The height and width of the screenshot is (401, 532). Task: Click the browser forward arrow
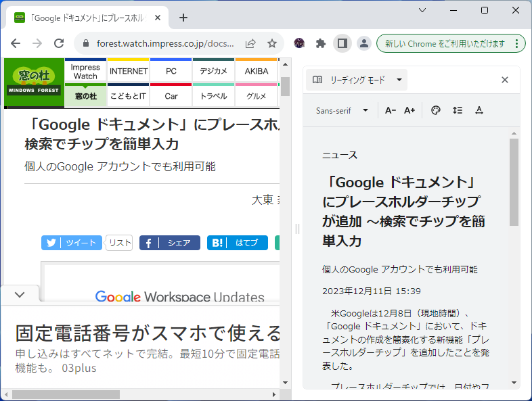click(x=37, y=43)
